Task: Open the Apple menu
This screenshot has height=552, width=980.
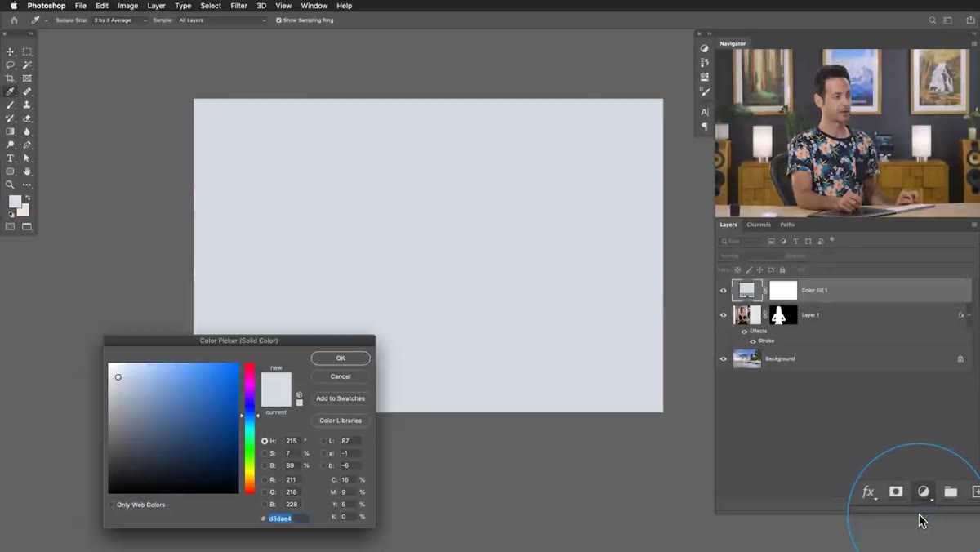Action: click(x=13, y=6)
